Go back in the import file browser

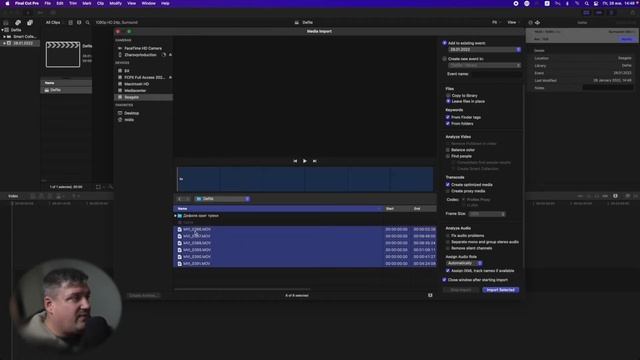click(180, 199)
